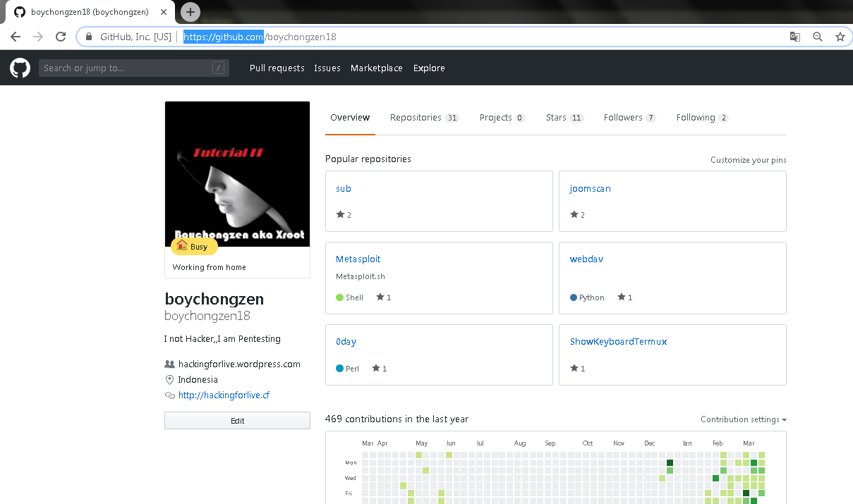This screenshot has width=853, height=504.
Task: Reload the page with the refresh icon
Action: pos(61,37)
